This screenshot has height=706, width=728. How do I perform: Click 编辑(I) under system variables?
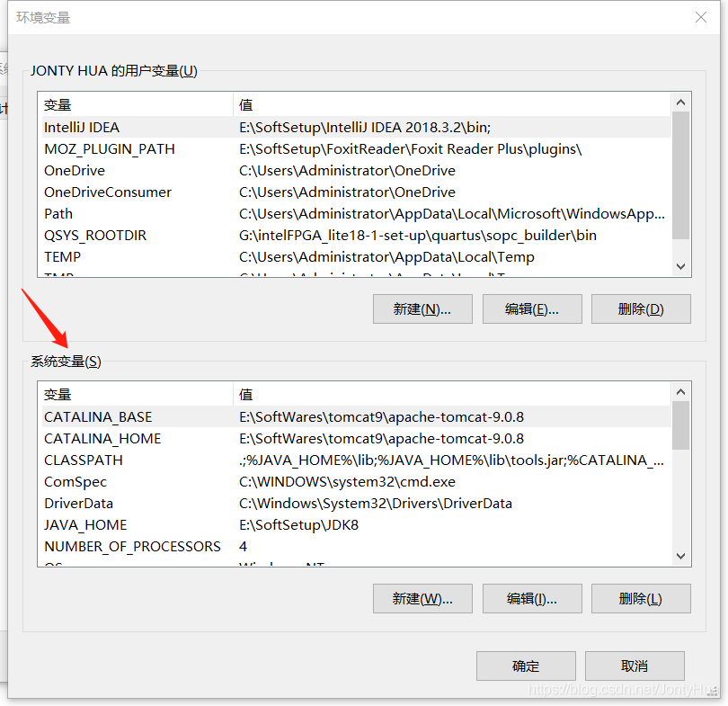click(x=532, y=598)
